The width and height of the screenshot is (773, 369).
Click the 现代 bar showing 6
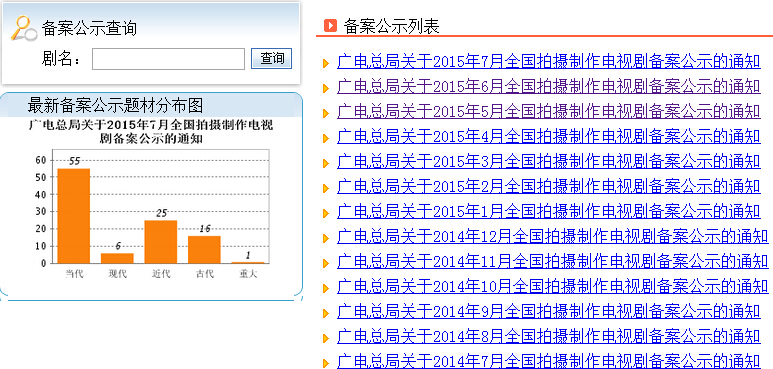[117, 258]
